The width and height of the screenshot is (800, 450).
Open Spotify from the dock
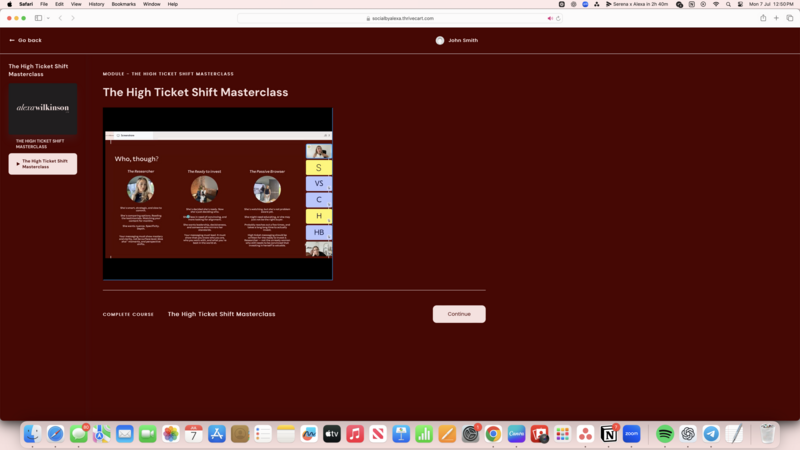coord(665,434)
